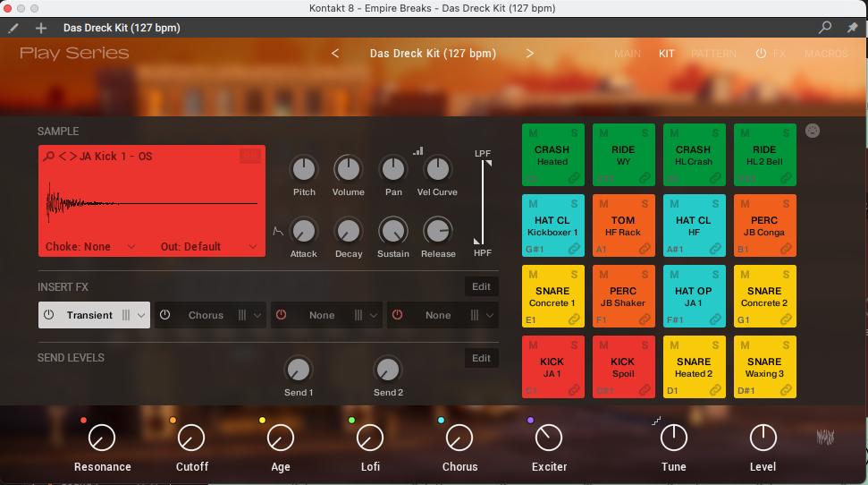Go to next preset with right chevron

(530, 53)
